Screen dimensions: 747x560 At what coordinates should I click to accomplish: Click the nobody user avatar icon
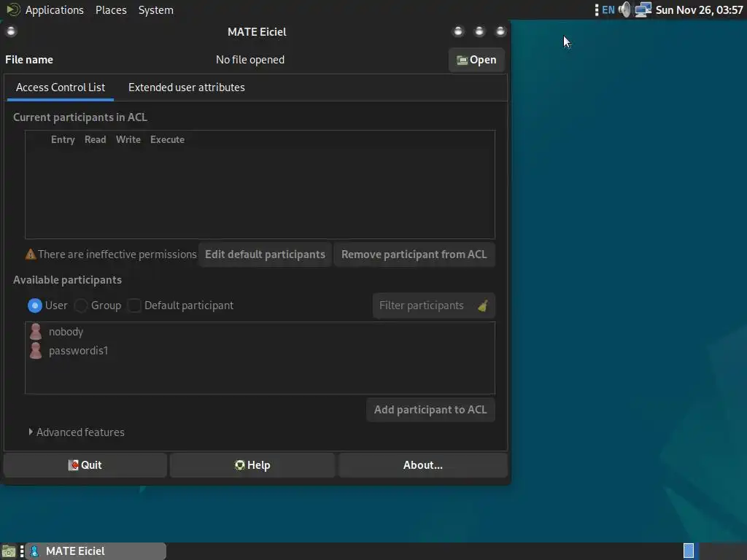(36, 332)
